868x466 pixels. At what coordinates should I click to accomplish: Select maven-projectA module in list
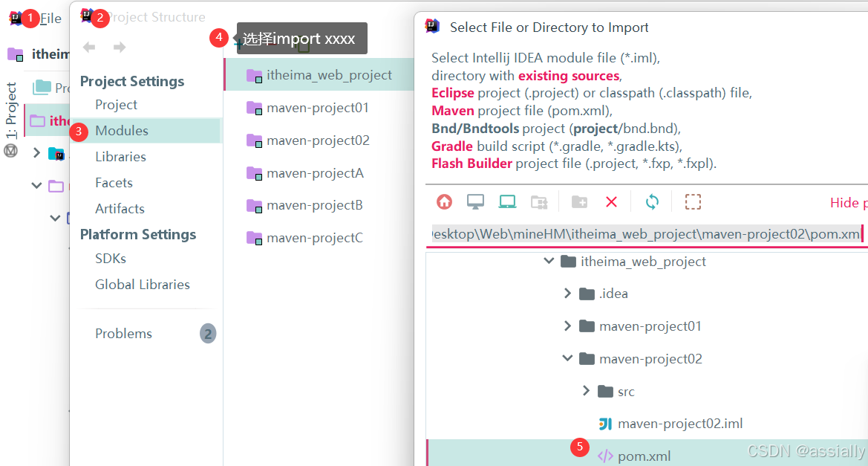315,173
